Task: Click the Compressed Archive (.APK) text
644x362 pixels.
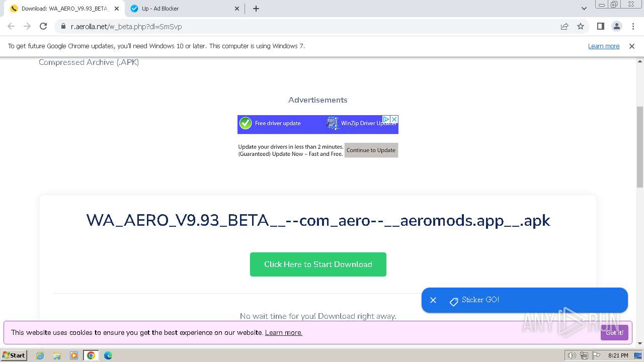Action: (x=89, y=62)
